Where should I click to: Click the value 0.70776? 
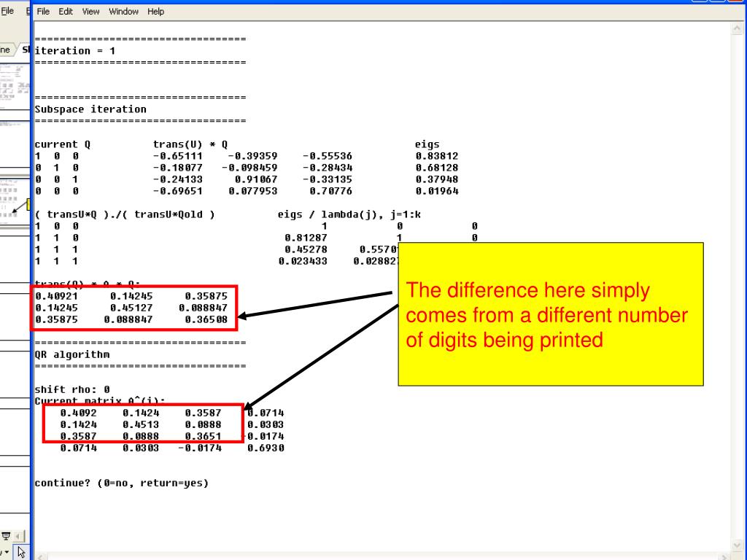click(x=330, y=191)
